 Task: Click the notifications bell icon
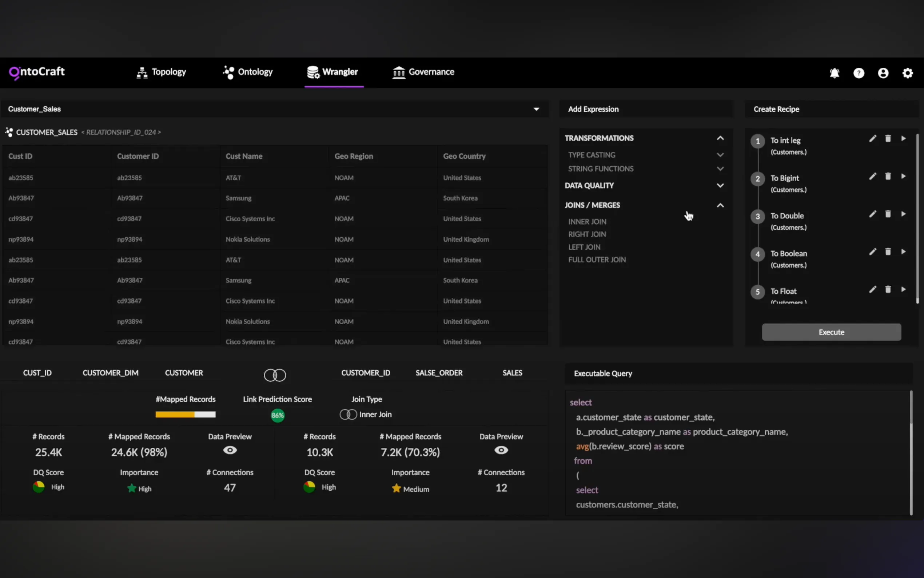(834, 73)
